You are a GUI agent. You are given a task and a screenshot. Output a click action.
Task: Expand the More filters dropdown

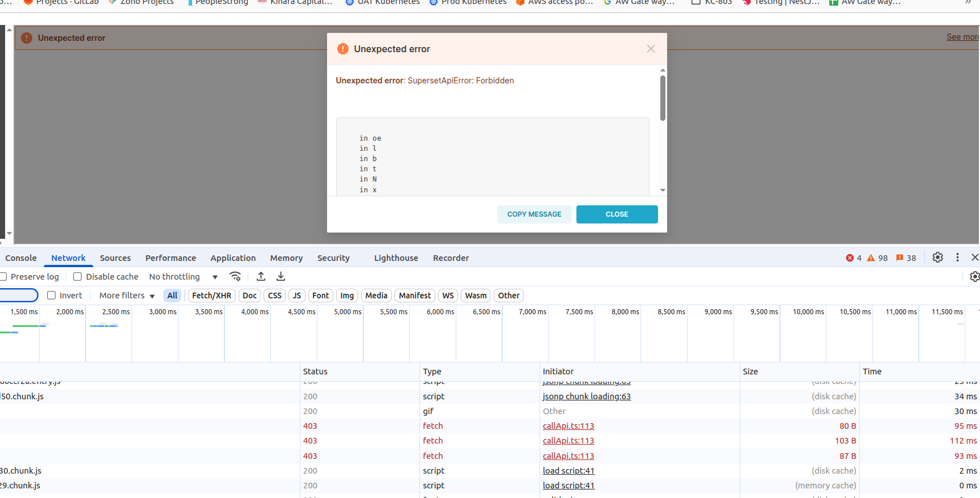pyautogui.click(x=127, y=296)
